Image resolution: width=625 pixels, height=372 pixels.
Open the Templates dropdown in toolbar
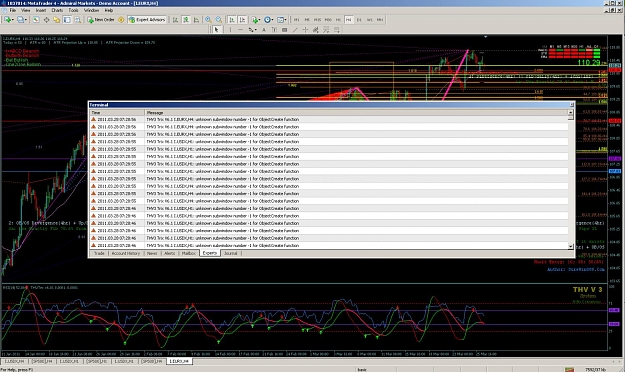pos(285,20)
